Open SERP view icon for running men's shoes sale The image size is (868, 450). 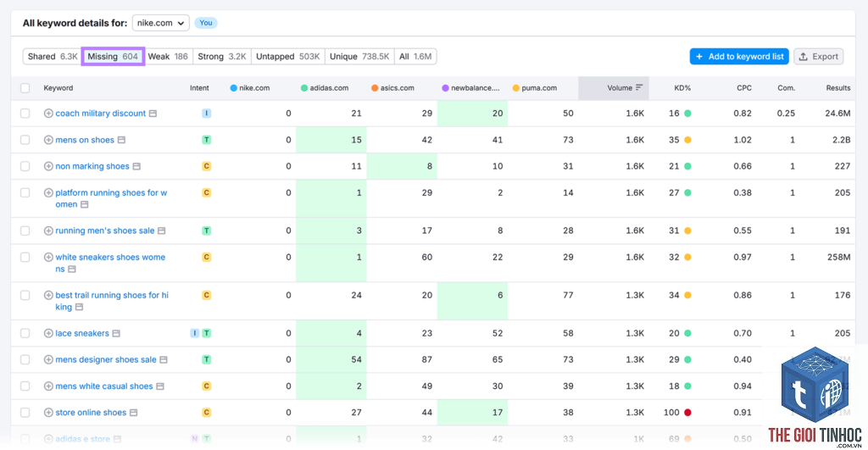tap(162, 231)
